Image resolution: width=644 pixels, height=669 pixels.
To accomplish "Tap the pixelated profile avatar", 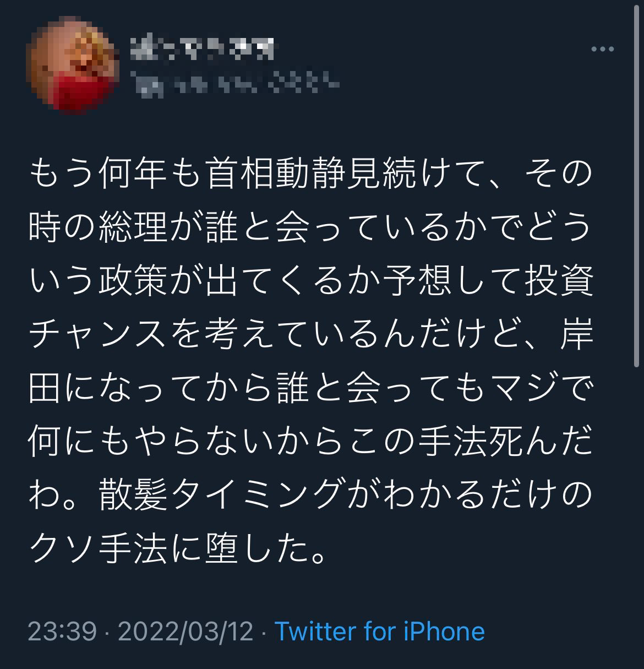I will tap(73, 65).
